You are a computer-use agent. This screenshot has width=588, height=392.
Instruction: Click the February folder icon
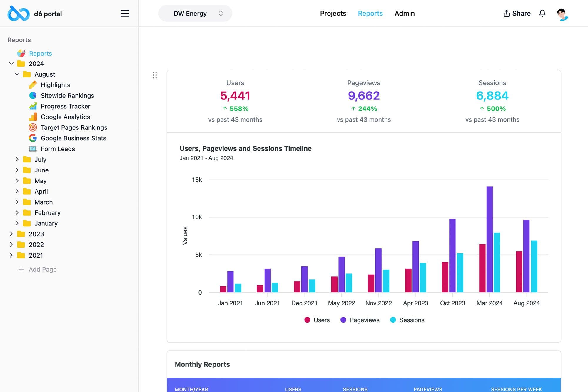coord(27,212)
